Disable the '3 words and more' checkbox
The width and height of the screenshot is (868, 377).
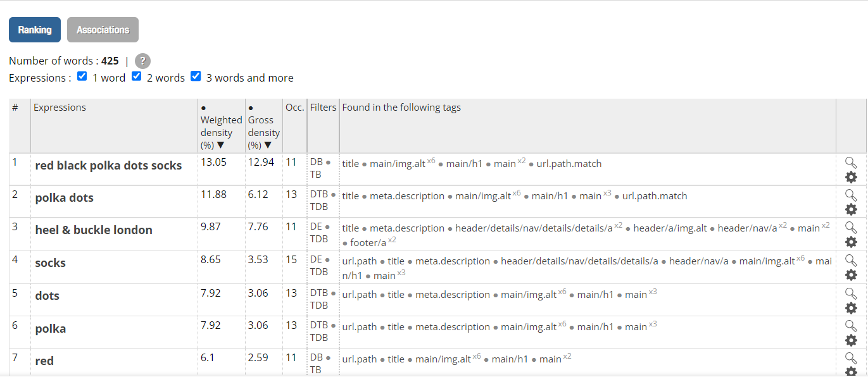click(196, 77)
